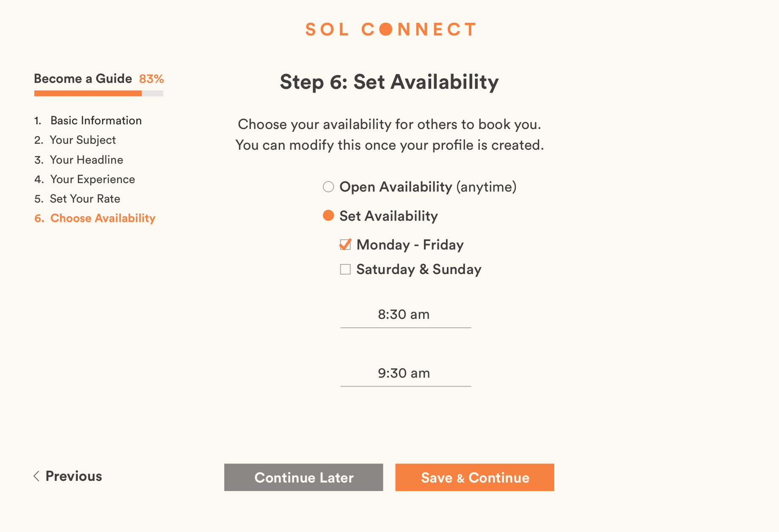Click the 83% progress label

[x=151, y=79]
